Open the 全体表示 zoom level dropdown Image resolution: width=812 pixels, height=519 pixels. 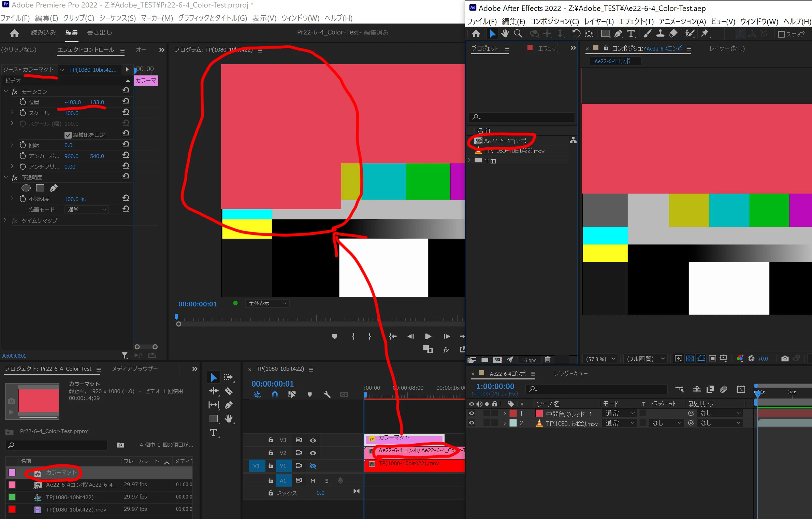(x=267, y=303)
